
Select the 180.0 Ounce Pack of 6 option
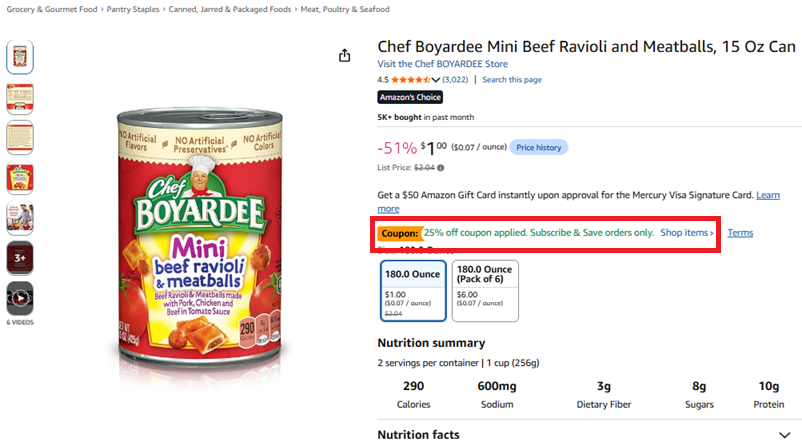tap(485, 291)
